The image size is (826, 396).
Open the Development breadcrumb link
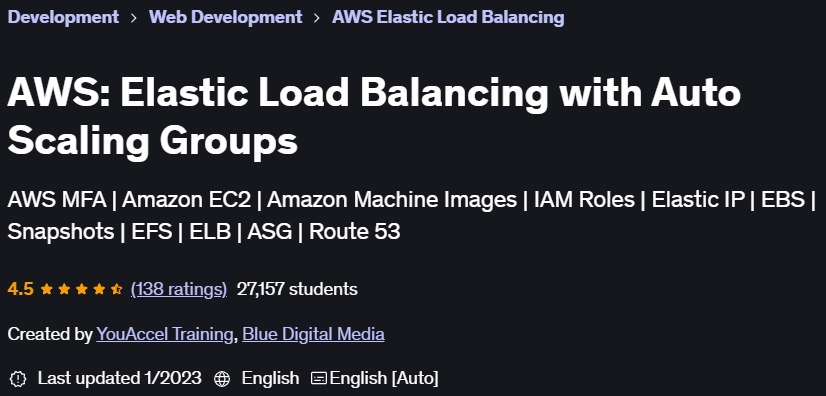[63, 17]
